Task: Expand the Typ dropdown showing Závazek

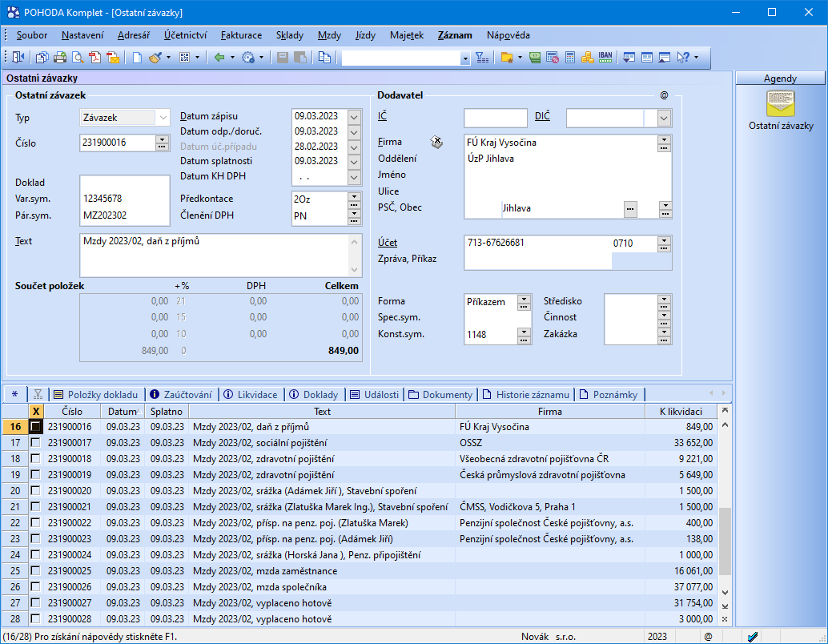Action: click(x=163, y=118)
